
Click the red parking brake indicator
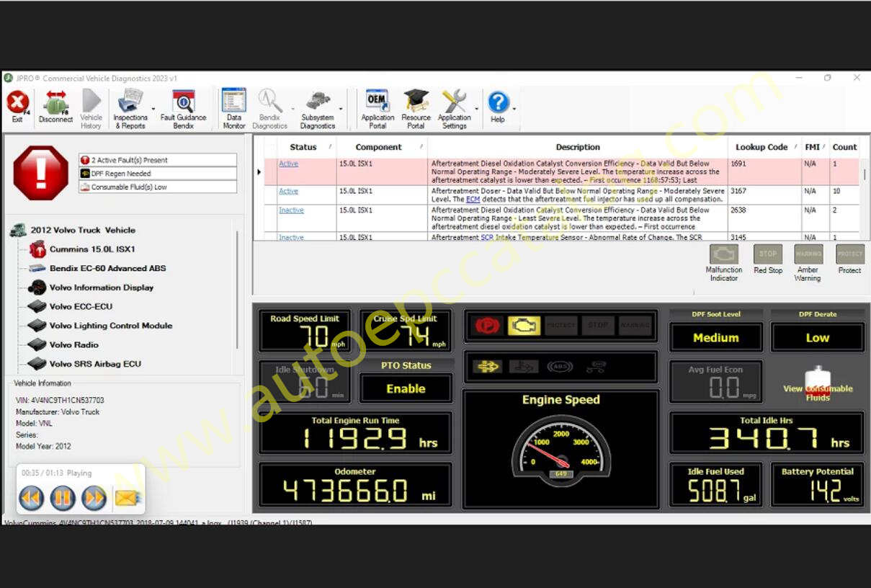tap(488, 326)
